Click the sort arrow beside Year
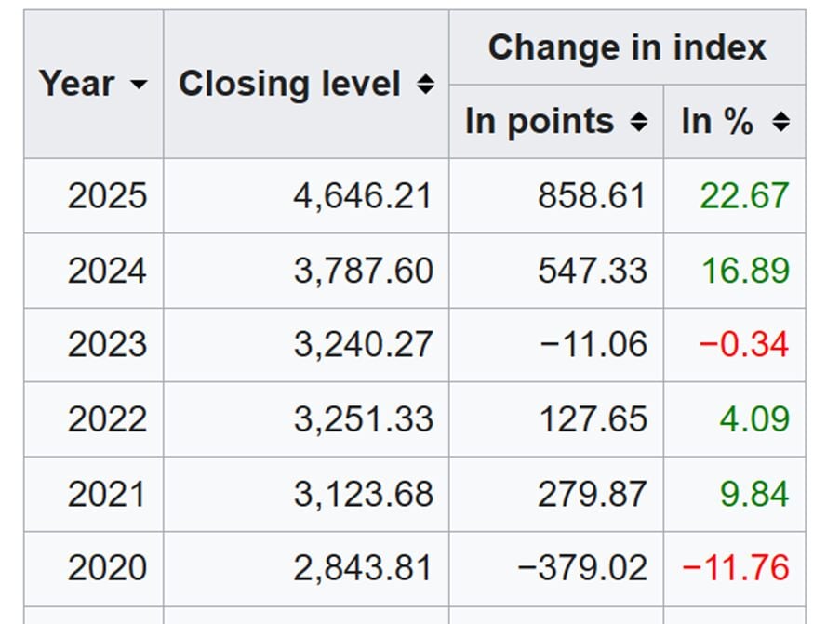This screenshot has width=840, height=624. [139, 85]
